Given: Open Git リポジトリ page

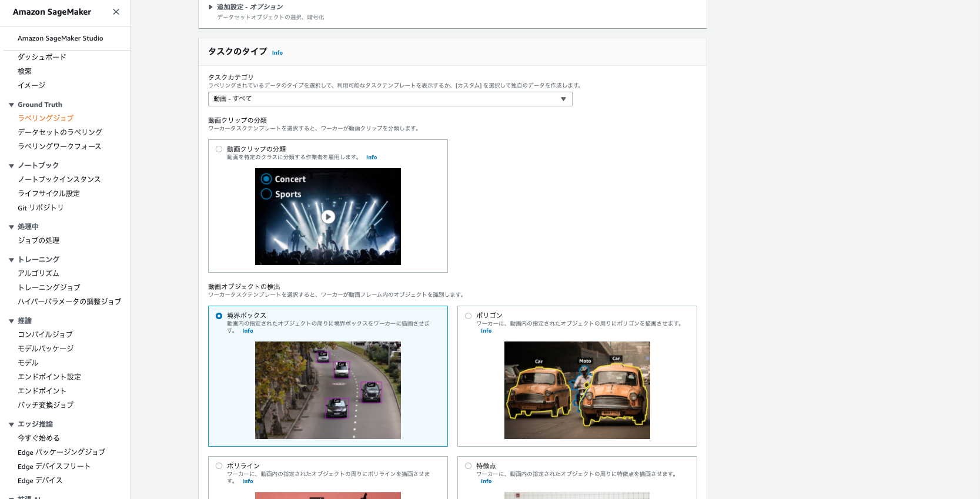Looking at the screenshot, I should click(41, 207).
